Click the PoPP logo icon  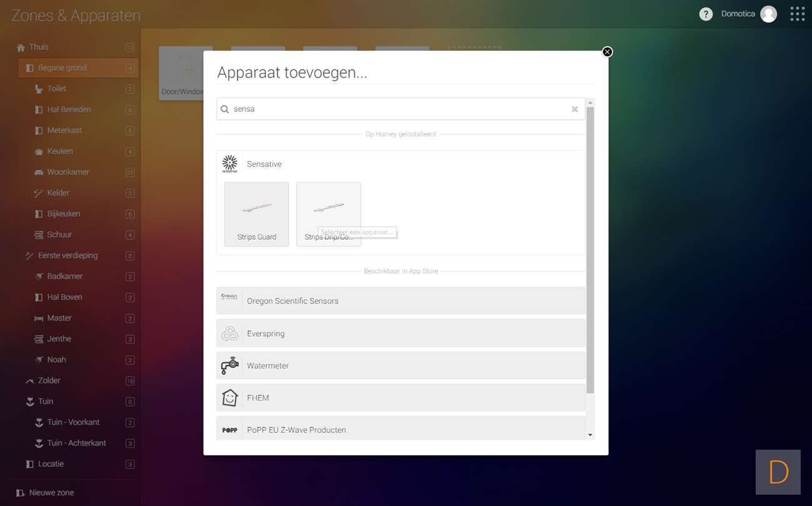tap(230, 430)
